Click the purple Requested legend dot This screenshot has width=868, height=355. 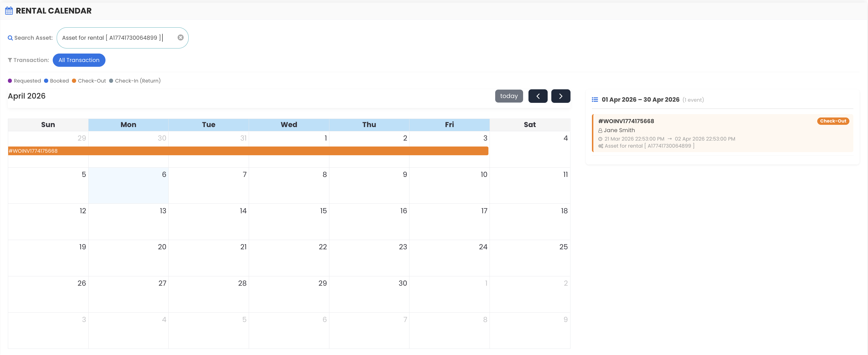tap(10, 81)
